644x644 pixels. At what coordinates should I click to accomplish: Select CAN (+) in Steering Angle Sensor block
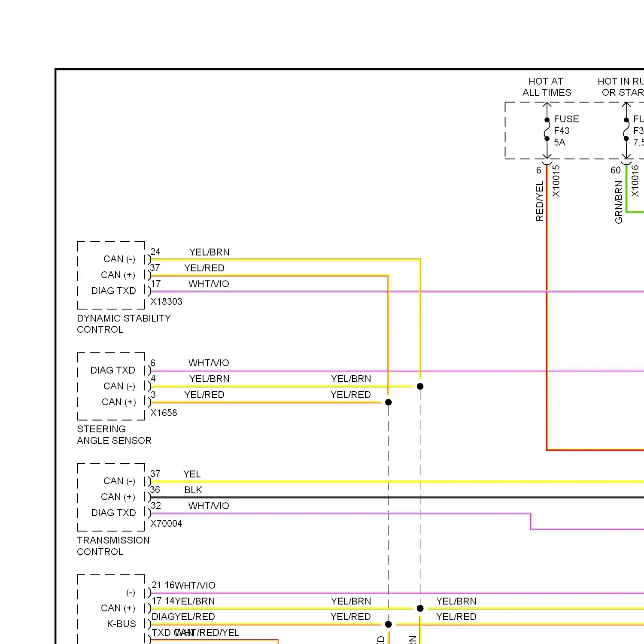[x=119, y=402]
